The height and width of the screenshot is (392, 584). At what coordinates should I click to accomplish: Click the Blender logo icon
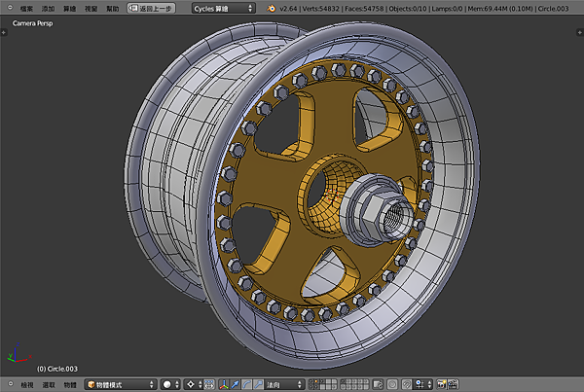click(x=271, y=8)
